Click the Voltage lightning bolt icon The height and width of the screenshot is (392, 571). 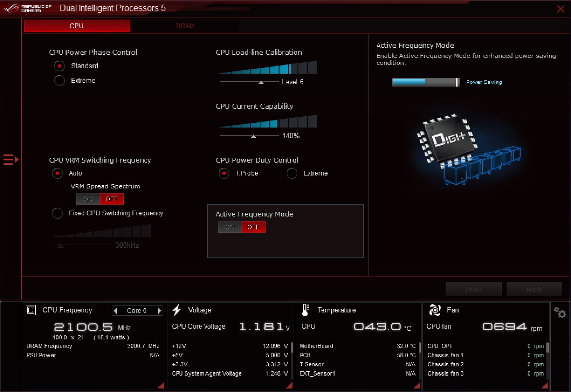click(177, 310)
